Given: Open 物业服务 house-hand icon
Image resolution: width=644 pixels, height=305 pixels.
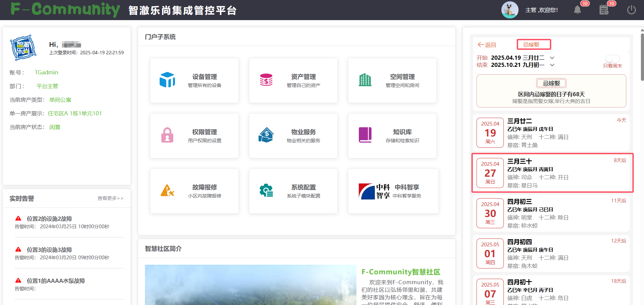Looking at the screenshot, I should 266,135.
